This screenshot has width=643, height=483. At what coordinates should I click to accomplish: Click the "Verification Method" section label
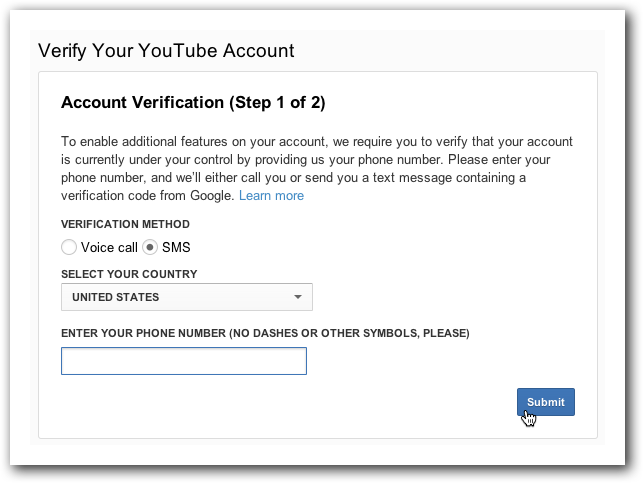[125, 224]
